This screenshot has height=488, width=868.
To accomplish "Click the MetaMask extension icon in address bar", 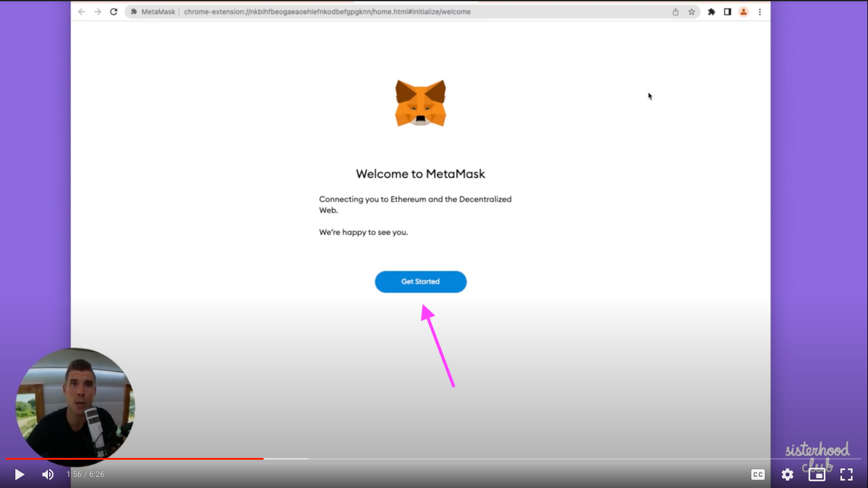I will pos(134,12).
